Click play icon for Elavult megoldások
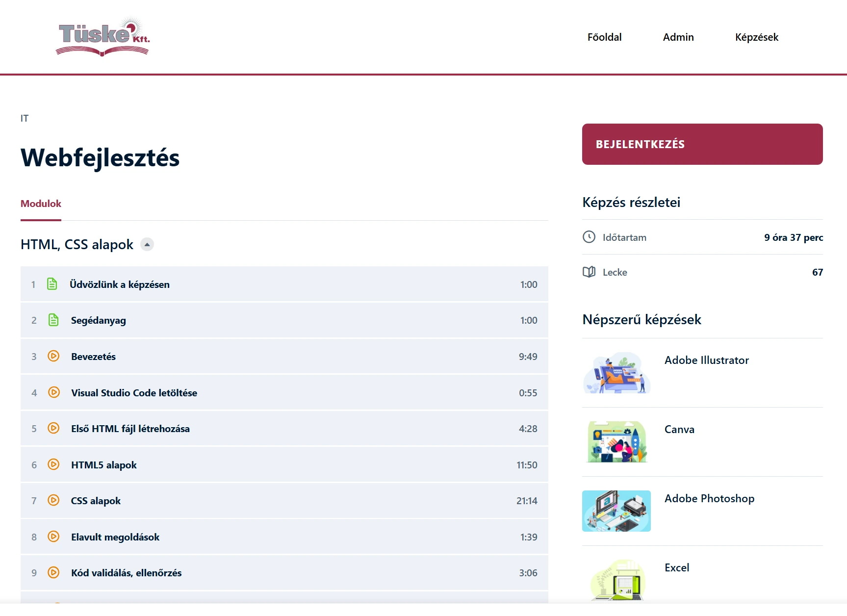Screen dimensions: 847x616 53,537
